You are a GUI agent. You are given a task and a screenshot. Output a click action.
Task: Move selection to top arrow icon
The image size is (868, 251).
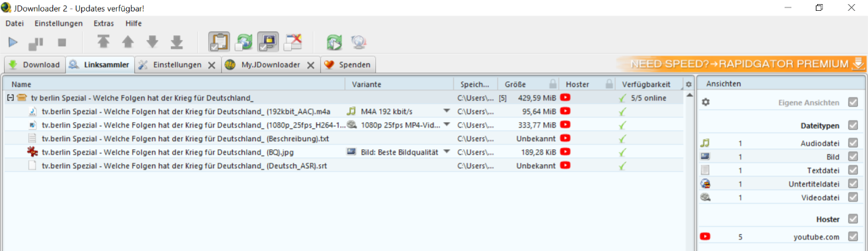coord(103,42)
